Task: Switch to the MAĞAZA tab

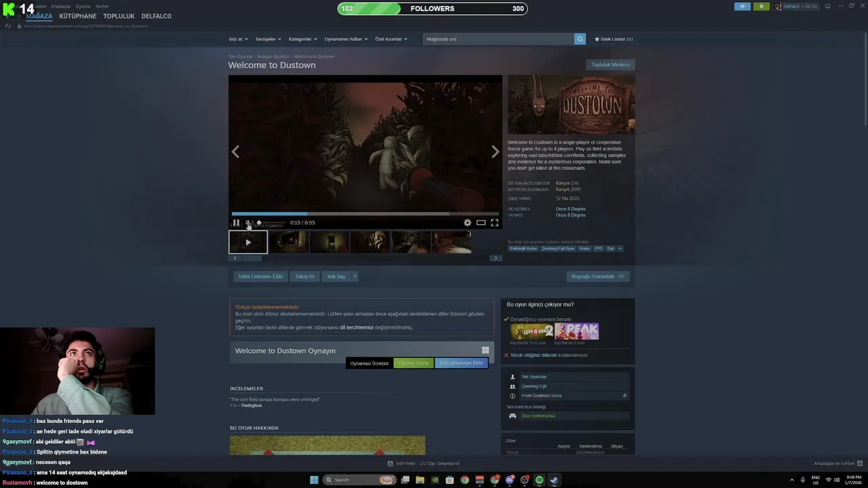Action: [x=39, y=16]
